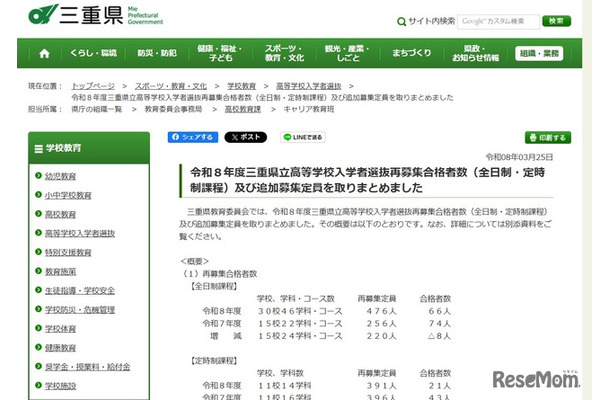
Task: Click value ４７６人 in the table
Action: click(381, 311)
